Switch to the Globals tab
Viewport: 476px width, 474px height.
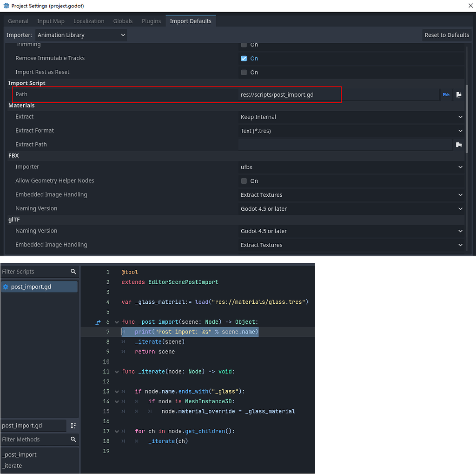tap(123, 21)
